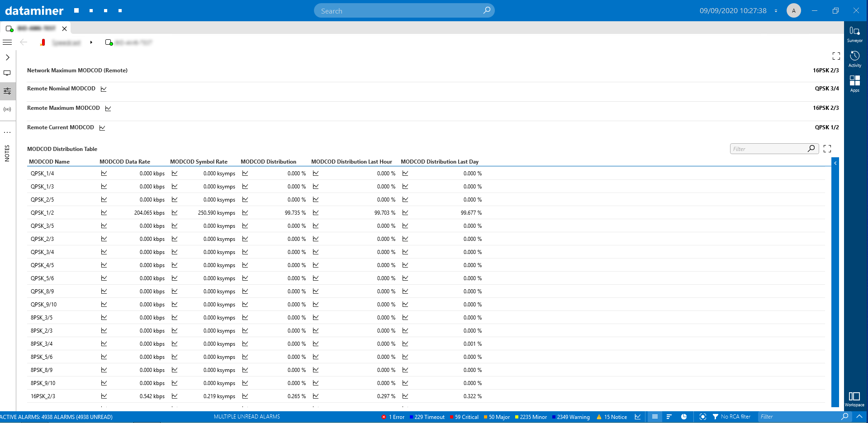Open the visual overview monitor icon
This screenshot has height=423, width=868.
click(x=7, y=73)
